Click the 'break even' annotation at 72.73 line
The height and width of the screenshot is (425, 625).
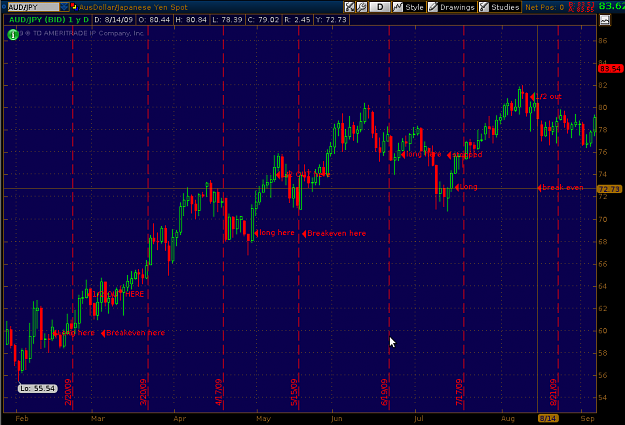(x=560, y=187)
